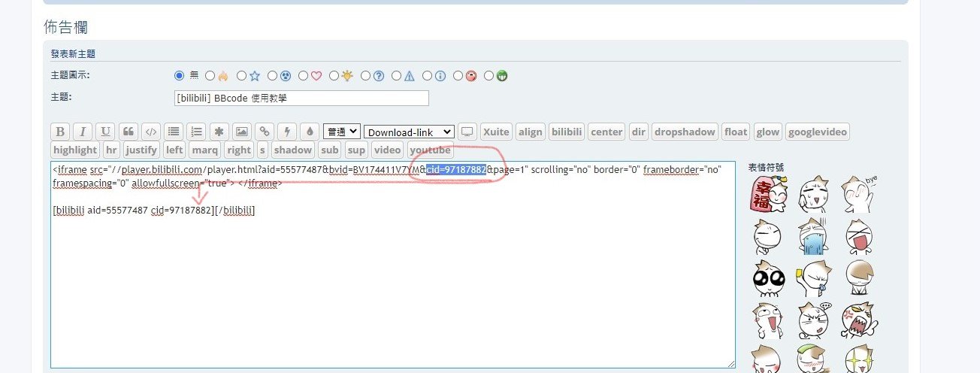Choose the blue shocked-face topic icon radio
The height and width of the screenshot is (373, 980).
tap(273, 75)
